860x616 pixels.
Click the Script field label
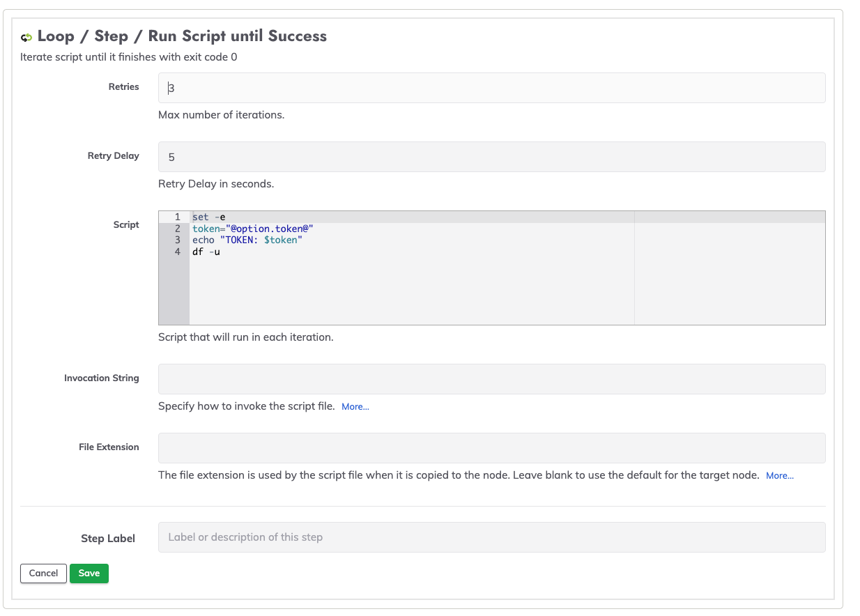pyautogui.click(x=126, y=224)
